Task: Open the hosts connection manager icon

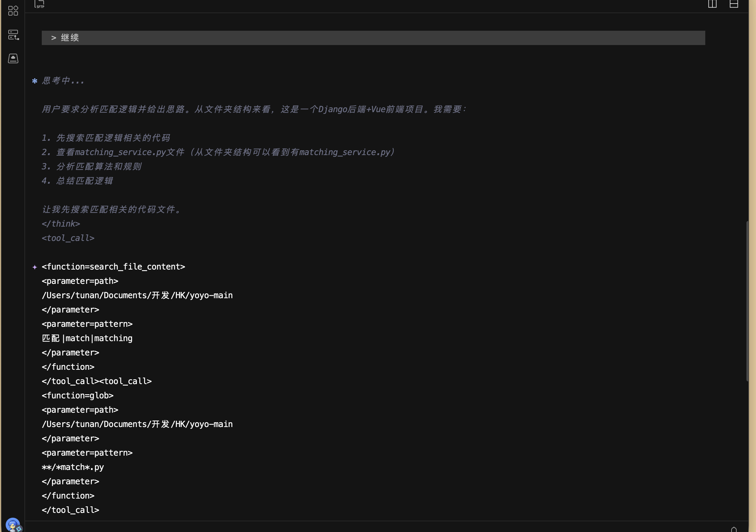Action: click(13, 35)
